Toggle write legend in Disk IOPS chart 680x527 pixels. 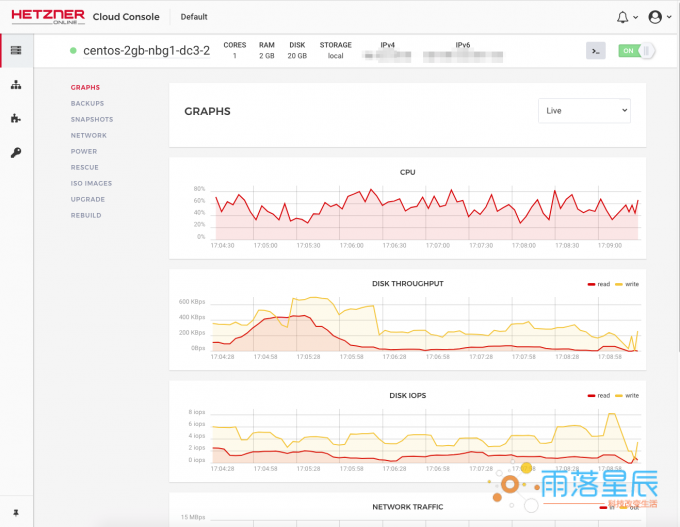click(x=627, y=396)
